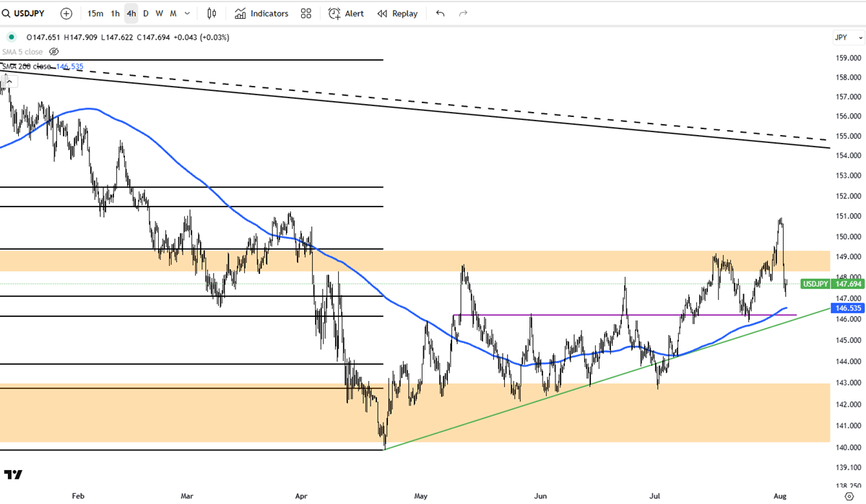The width and height of the screenshot is (866, 504).
Task: Switch to the 15m timeframe
Action: click(x=95, y=13)
